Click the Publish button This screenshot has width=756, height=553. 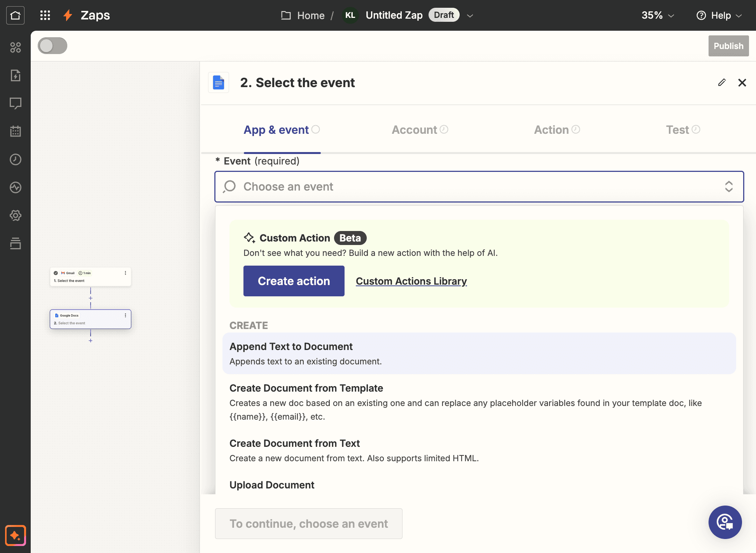coord(728,46)
